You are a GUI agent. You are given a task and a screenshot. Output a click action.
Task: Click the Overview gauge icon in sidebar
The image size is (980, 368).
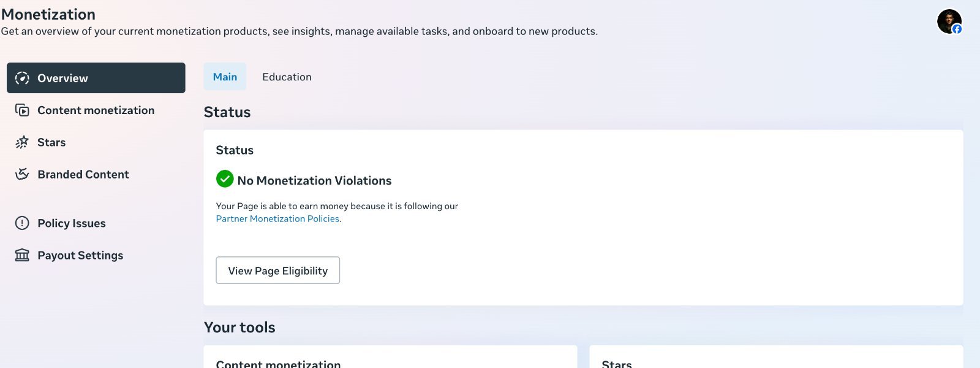22,78
